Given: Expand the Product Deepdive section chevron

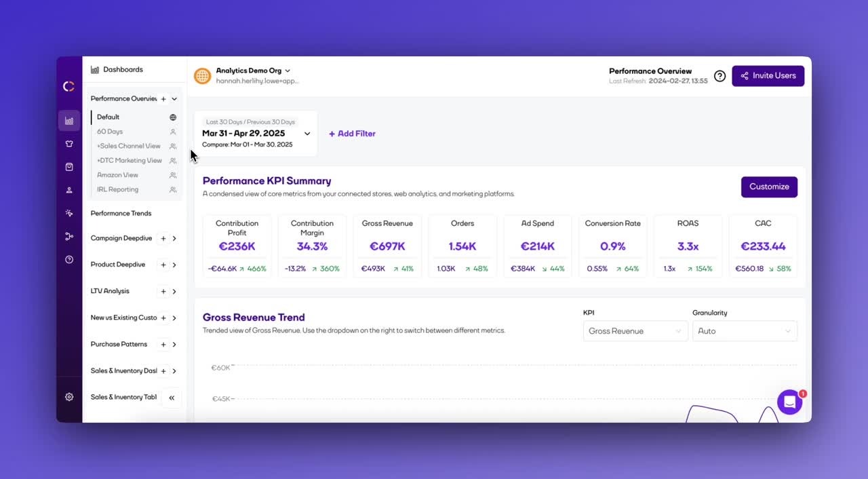Looking at the screenshot, I should click(174, 265).
